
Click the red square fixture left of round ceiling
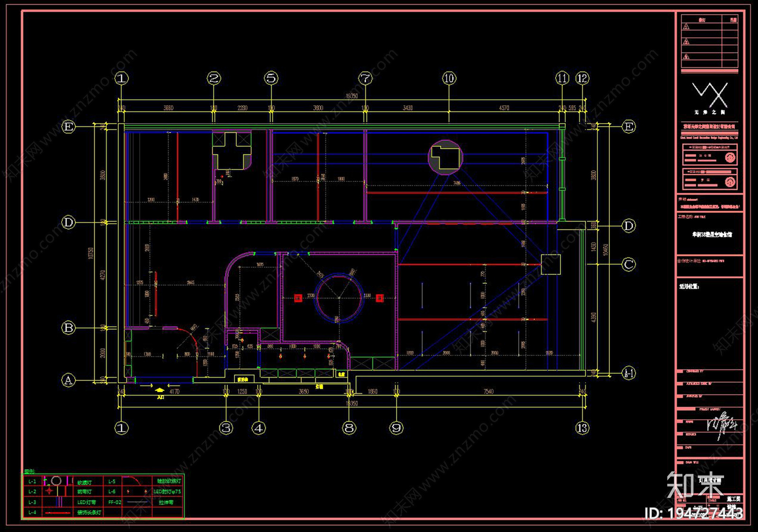coord(298,298)
